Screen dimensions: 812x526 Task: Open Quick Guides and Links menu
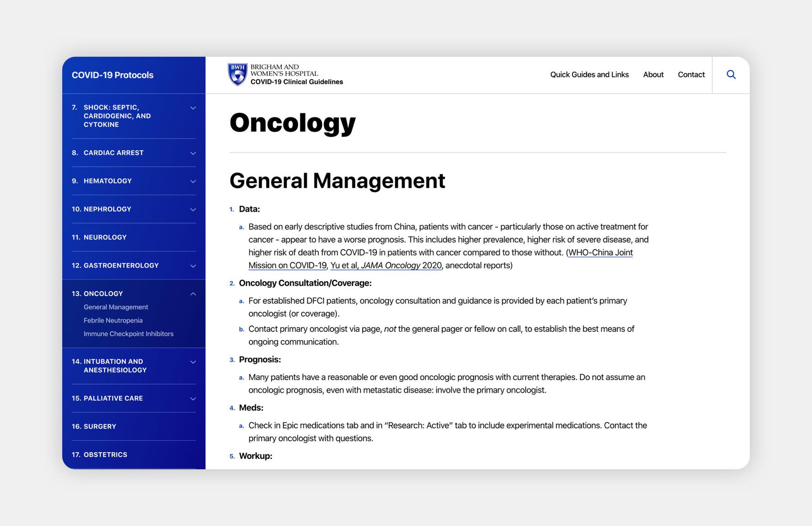click(589, 74)
